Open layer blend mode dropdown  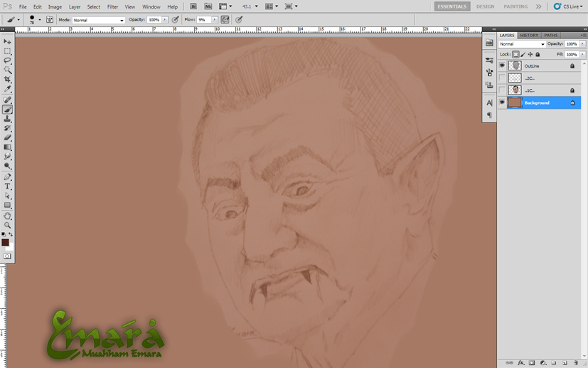pos(522,44)
